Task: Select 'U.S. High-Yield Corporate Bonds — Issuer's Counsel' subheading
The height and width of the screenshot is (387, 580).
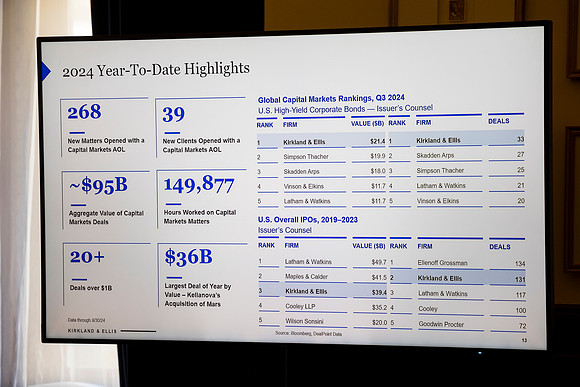Action: [345, 109]
